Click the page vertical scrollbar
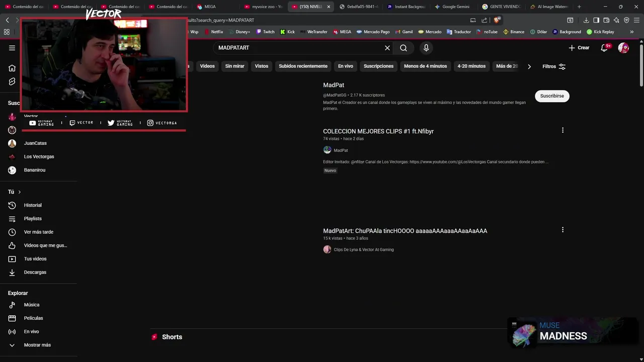The height and width of the screenshot is (362, 644). (641, 65)
